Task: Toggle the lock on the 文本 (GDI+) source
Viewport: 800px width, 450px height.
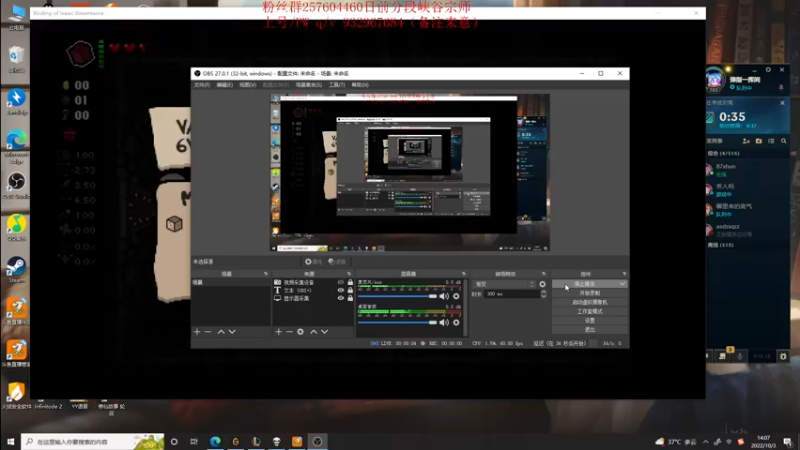Action: coord(350,290)
